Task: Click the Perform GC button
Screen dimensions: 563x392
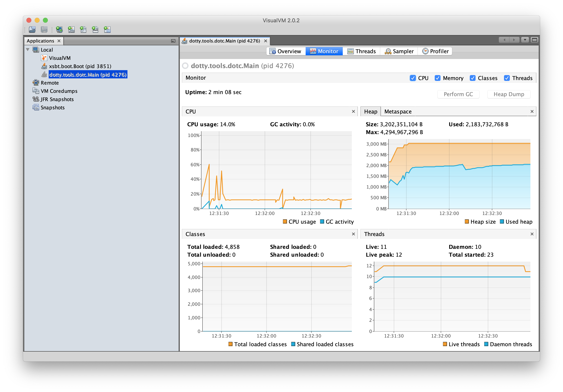Action: (458, 94)
